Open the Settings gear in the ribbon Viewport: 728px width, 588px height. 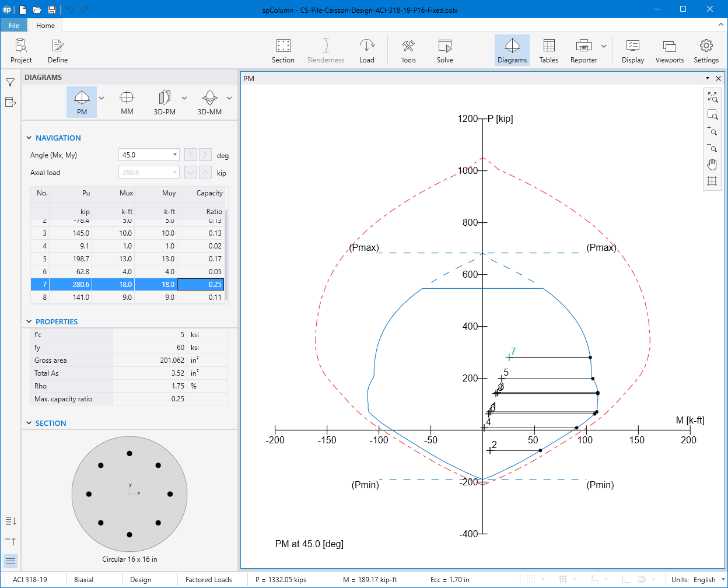point(706,51)
